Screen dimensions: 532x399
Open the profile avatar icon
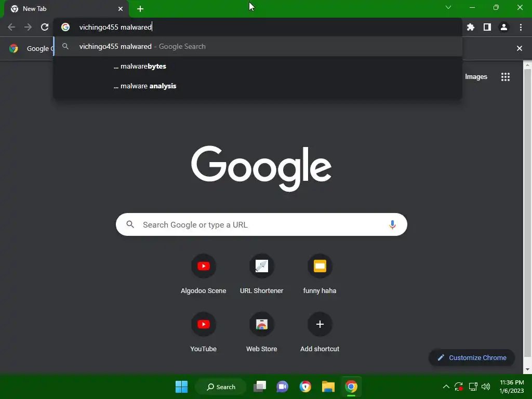[x=504, y=27]
